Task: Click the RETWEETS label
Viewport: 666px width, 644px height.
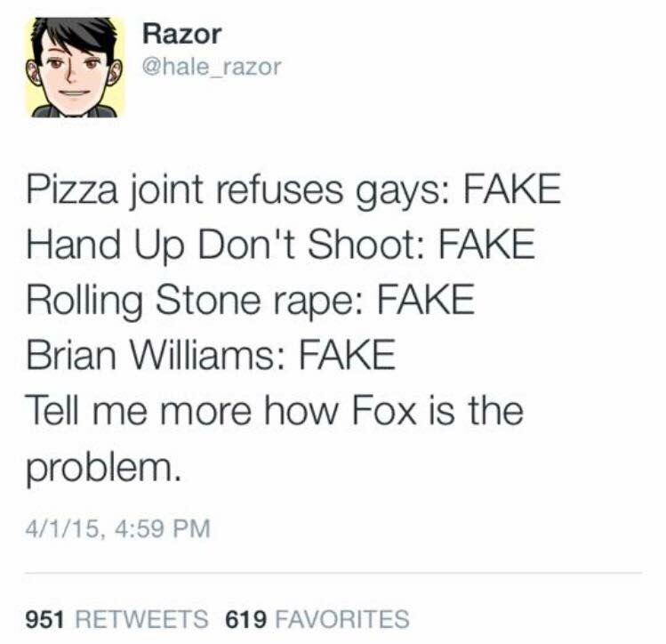Action: pyautogui.click(x=142, y=618)
